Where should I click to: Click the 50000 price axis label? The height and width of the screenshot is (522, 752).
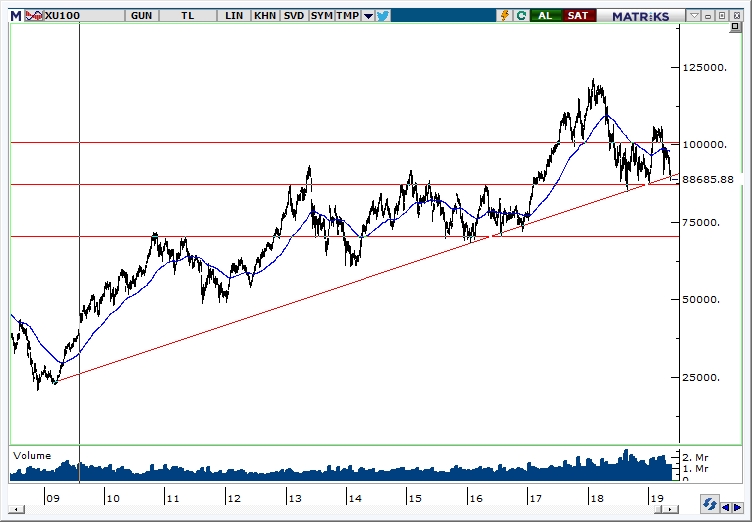(700, 299)
